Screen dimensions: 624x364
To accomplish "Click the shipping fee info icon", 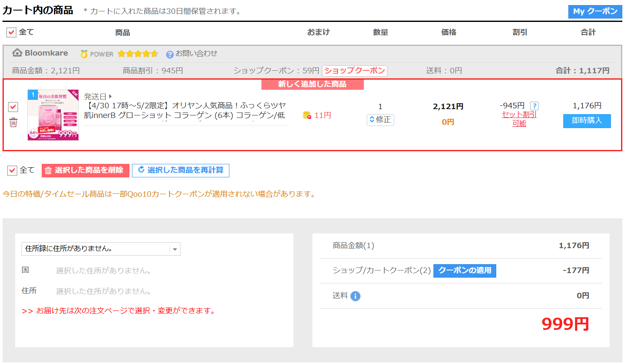I will tap(355, 296).
